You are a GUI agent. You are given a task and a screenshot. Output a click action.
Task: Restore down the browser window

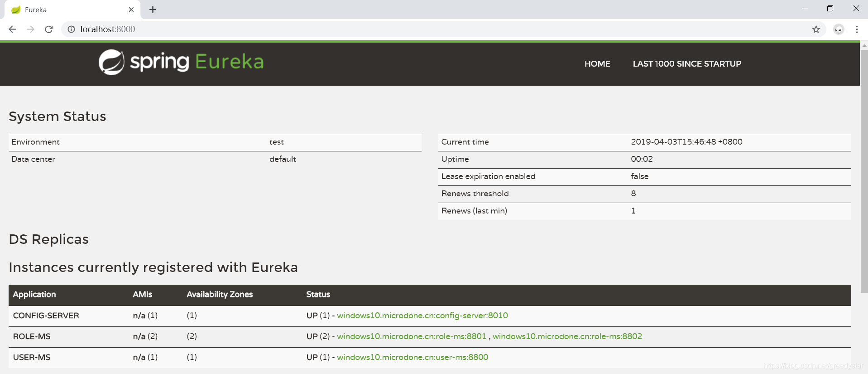point(830,9)
